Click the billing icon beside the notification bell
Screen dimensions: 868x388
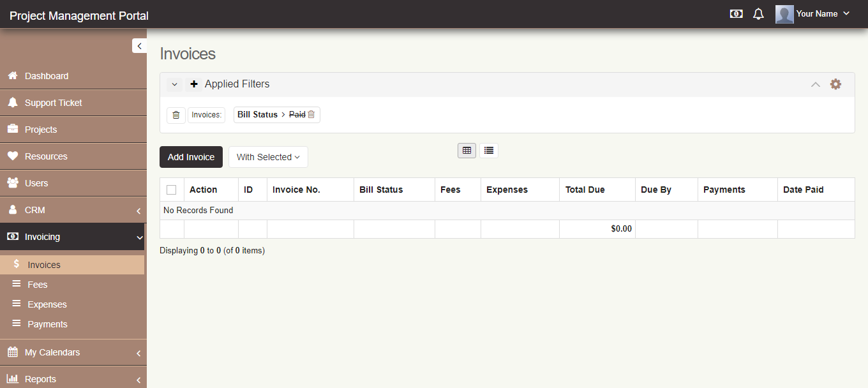point(736,13)
